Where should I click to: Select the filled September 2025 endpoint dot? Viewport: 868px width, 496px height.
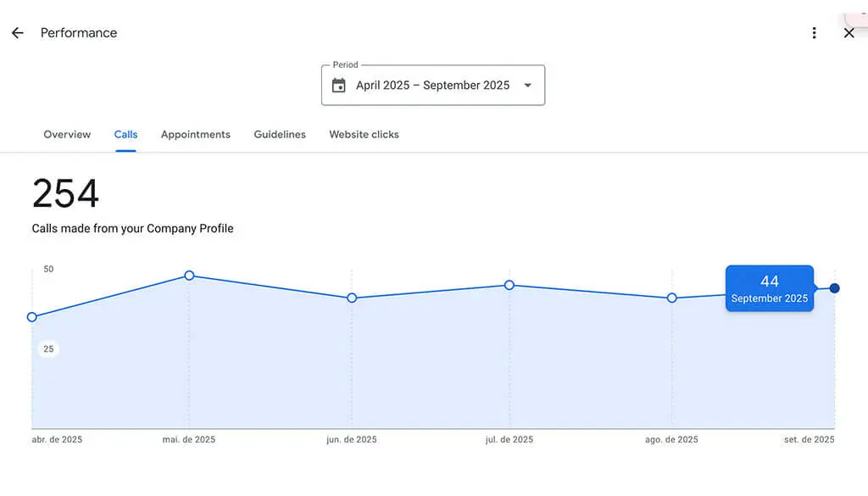[834, 288]
